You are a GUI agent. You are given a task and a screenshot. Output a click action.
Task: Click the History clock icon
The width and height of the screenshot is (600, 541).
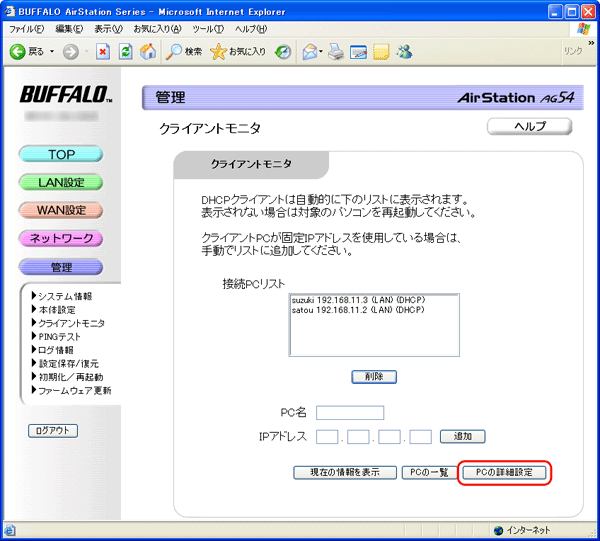283,52
